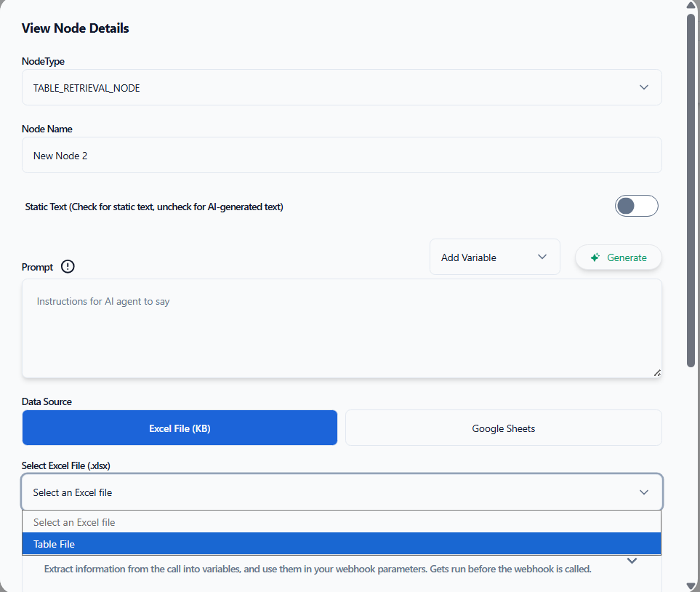Toggle the Static Text switch
Screen dimensions: 700x592
[x=636, y=206]
